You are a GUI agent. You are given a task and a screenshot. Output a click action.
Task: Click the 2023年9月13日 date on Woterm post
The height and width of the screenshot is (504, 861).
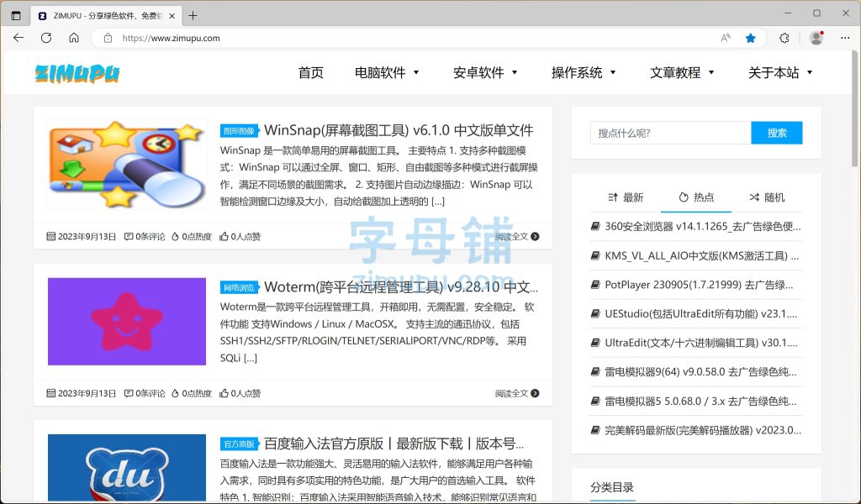click(82, 393)
